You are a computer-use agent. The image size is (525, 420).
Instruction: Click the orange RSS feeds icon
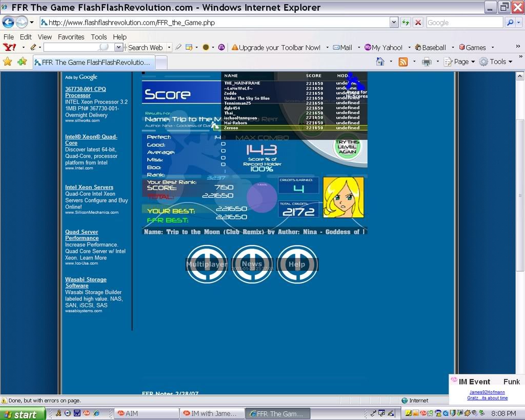point(403,62)
